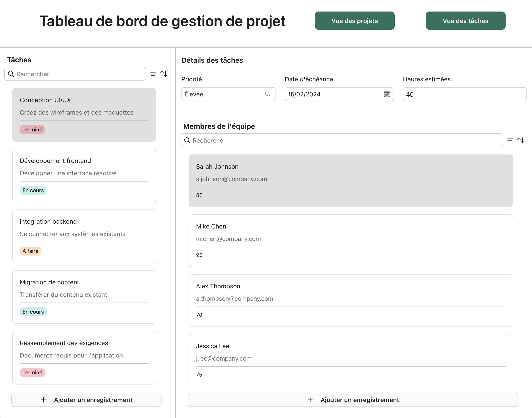Screen dimensions: 532x418
Task: Click the Terminé badge on Rassemblement des exigences
Action: pos(32,373)
